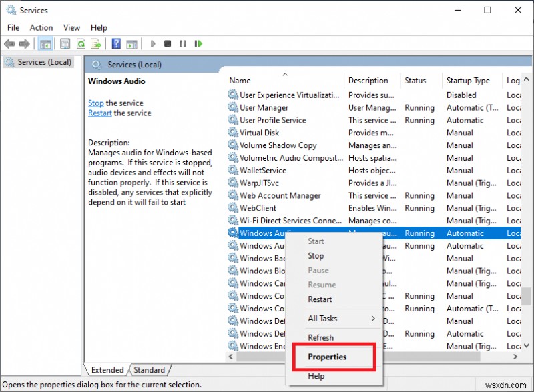Click the Stop Service square icon

168,43
